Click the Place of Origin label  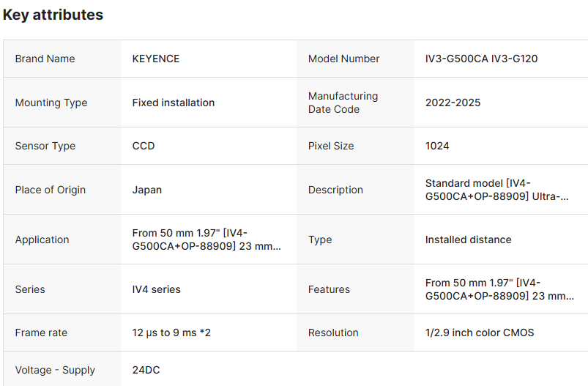click(50, 190)
